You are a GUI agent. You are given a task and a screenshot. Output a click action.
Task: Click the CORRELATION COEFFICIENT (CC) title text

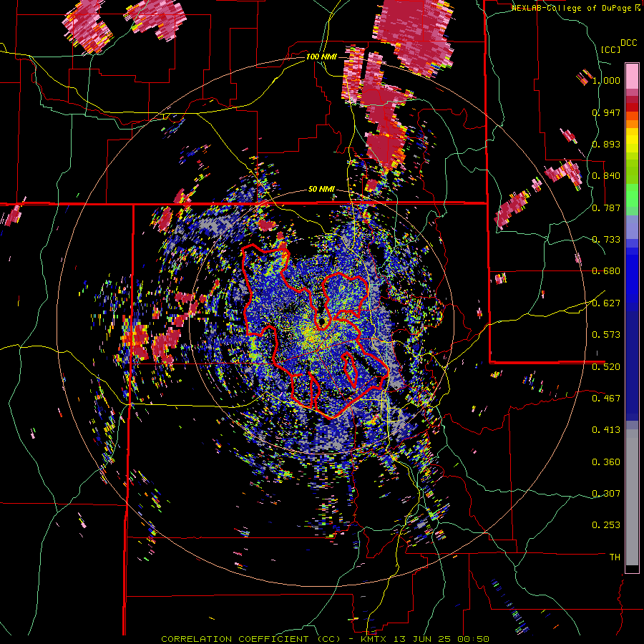click(251, 639)
